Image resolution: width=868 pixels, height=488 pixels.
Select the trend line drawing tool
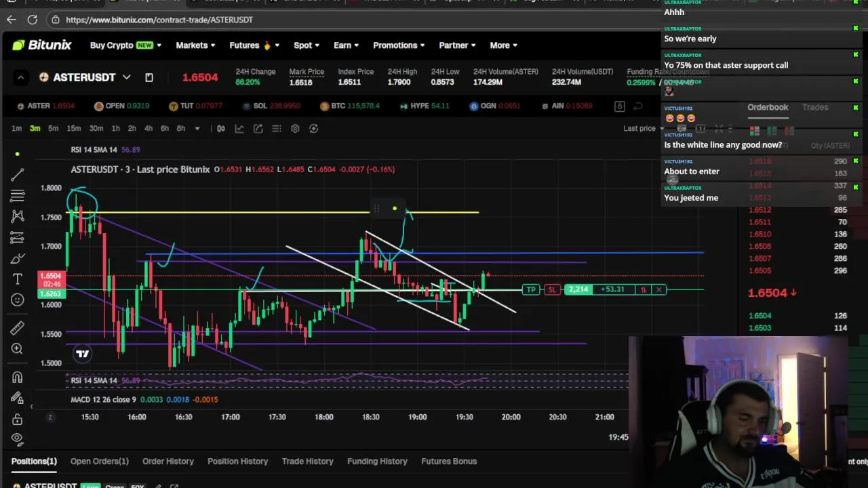click(18, 175)
